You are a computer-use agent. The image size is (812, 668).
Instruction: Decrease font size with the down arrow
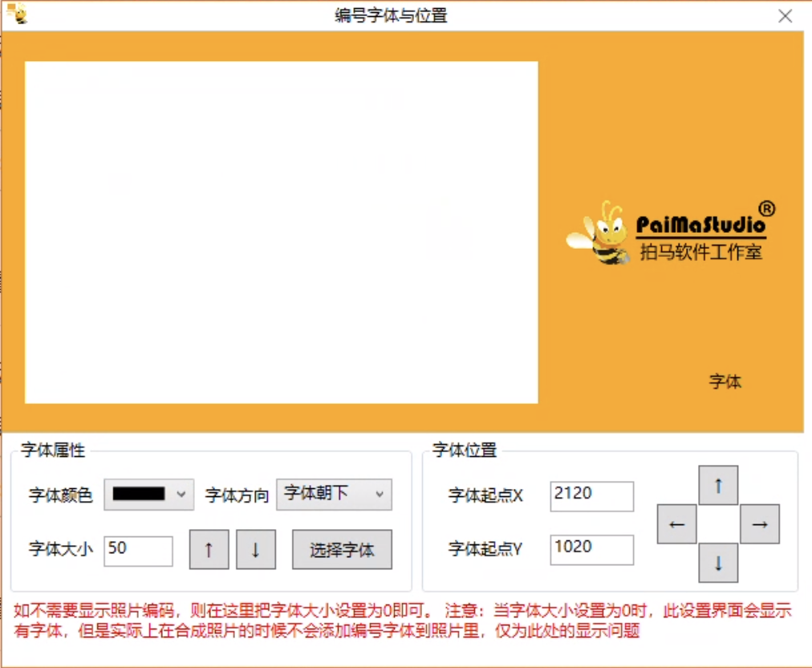256,549
